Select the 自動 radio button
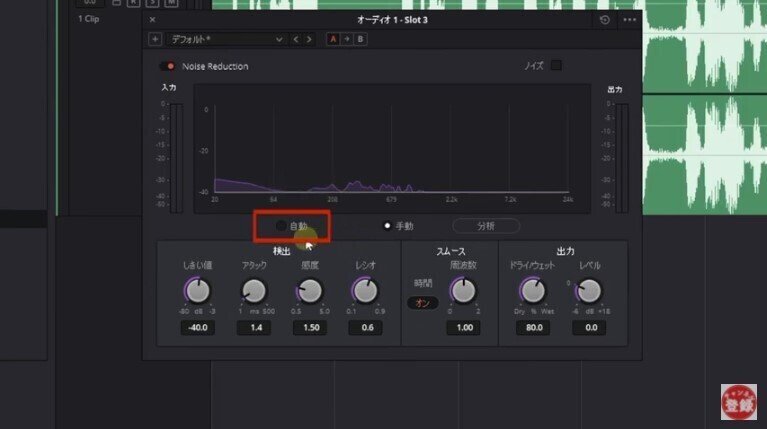 pyautogui.click(x=281, y=226)
